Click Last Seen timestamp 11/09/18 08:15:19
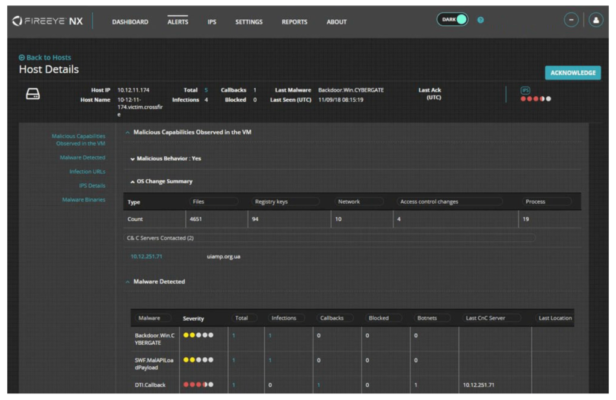 pyautogui.click(x=341, y=100)
